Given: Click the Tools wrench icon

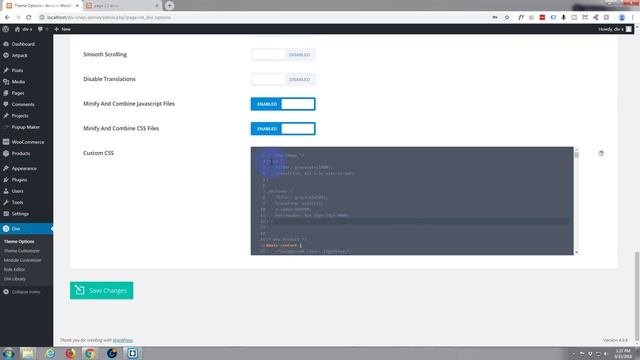Looking at the screenshot, I should 6,202.
